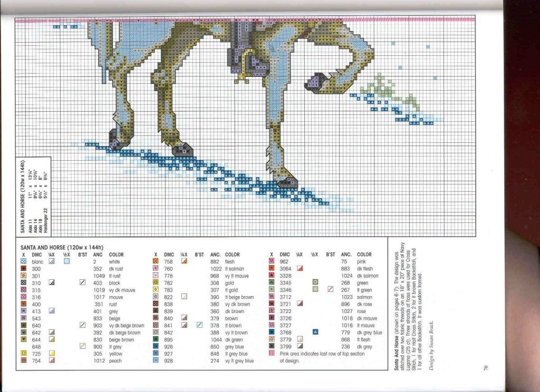Select the DMC 310 black symbol square
The height and width of the screenshot is (392, 540).
coord(23,283)
